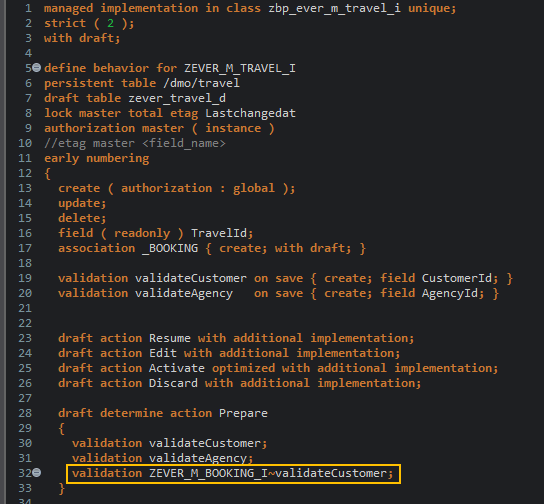Collapse the define behavior block at line 5
The width and height of the screenshot is (544, 504).
(x=36, y=67)
